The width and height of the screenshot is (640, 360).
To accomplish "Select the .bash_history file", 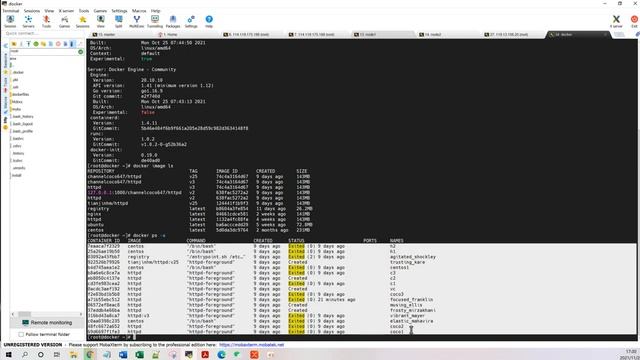I will click(22, 116).
